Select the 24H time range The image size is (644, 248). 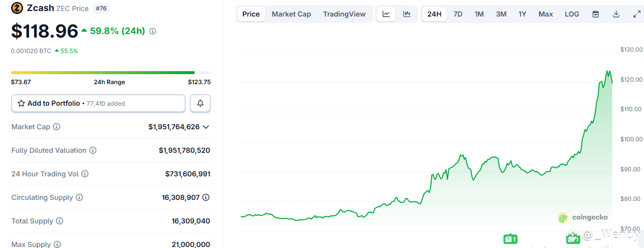pyautogui.click(x=434, y=14)
